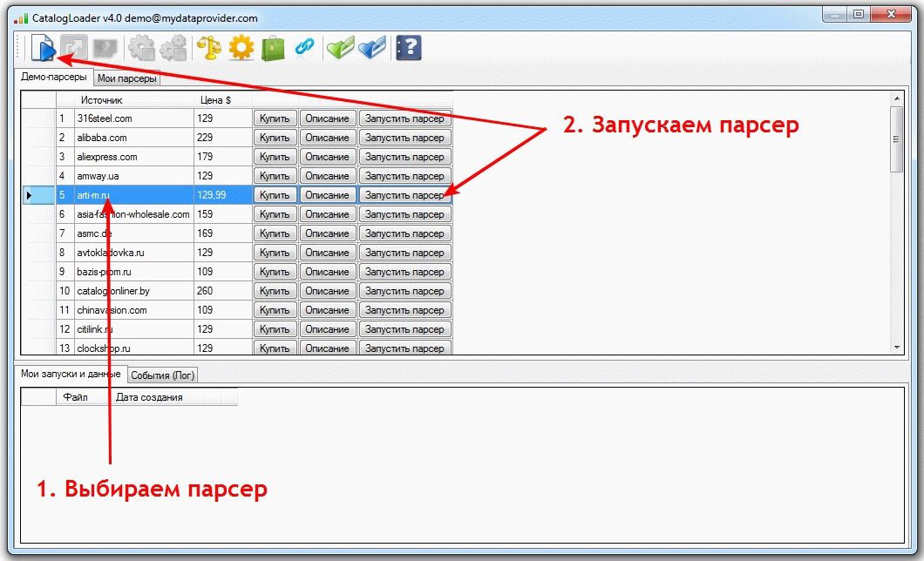Switch to the Мои парсеры tab
Screen dimensions: 924x561
(x=127, y=78)
